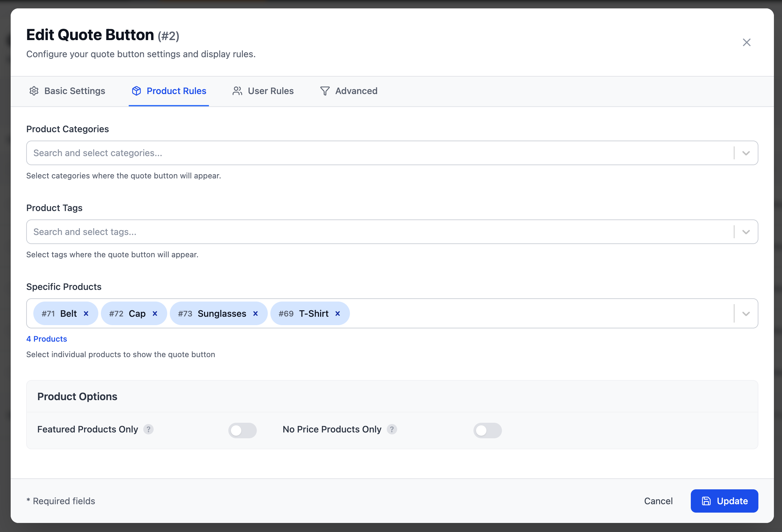Click Cancel to discard changes
The width and height of the screenshot is (782, 532).
click(658, 501)
